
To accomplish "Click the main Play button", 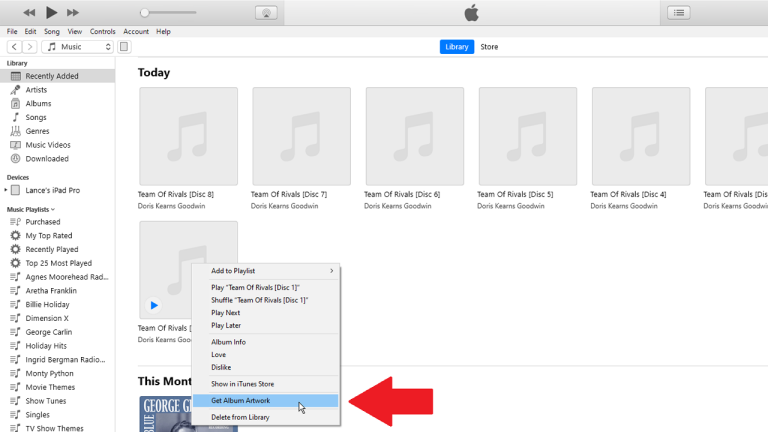I will pyautogui.click(x=51, y=13).
